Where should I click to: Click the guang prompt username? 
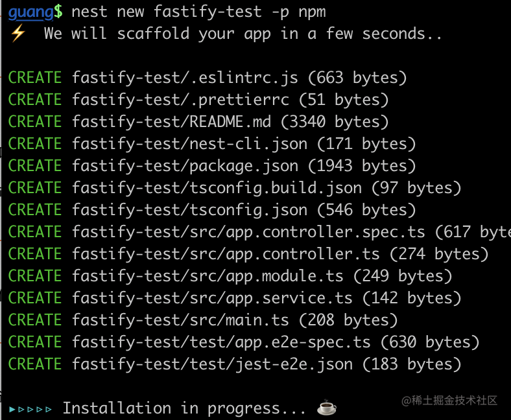click(x=31, y=12)
